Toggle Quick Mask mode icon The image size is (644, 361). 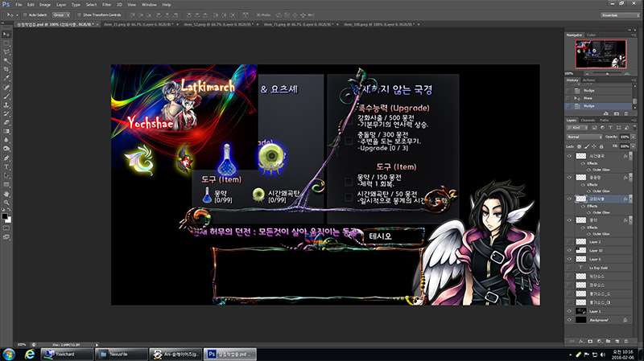coord(6,228)
